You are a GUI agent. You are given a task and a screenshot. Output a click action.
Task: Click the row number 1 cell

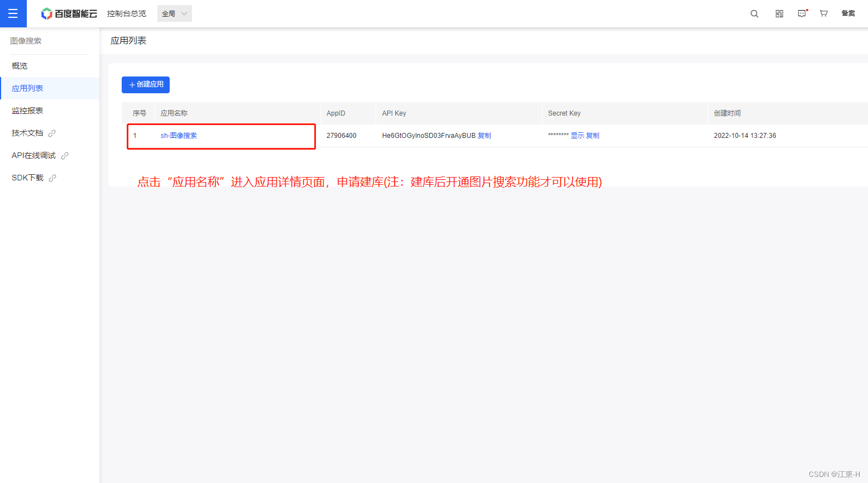135,136
